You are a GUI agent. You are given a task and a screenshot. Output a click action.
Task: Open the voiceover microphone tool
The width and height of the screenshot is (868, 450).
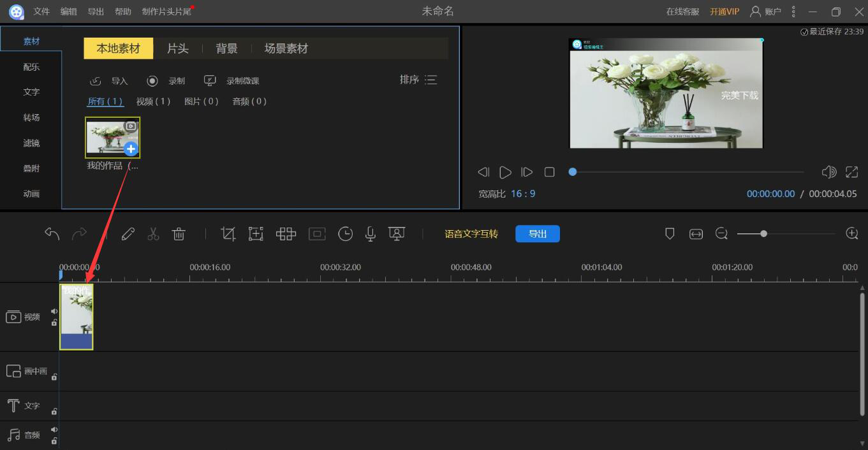pyautogui.click(x=370, y=234)
